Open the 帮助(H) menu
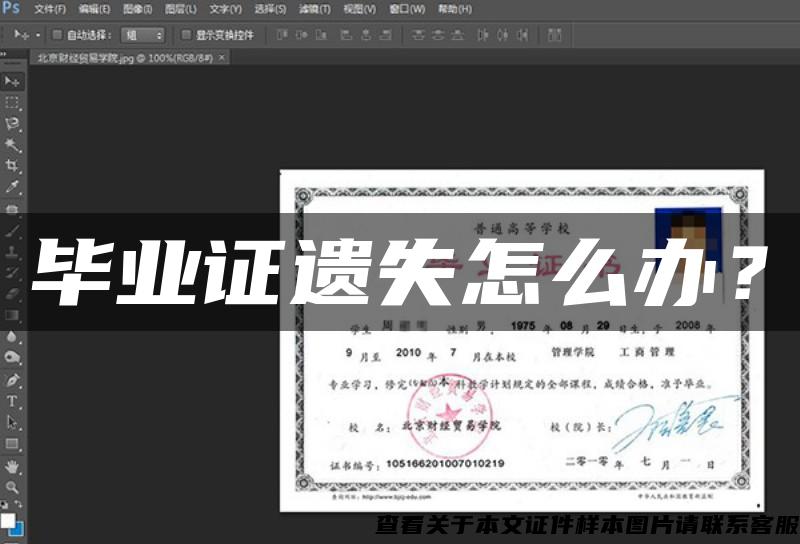The image size is (800, 544). (455, 9)
